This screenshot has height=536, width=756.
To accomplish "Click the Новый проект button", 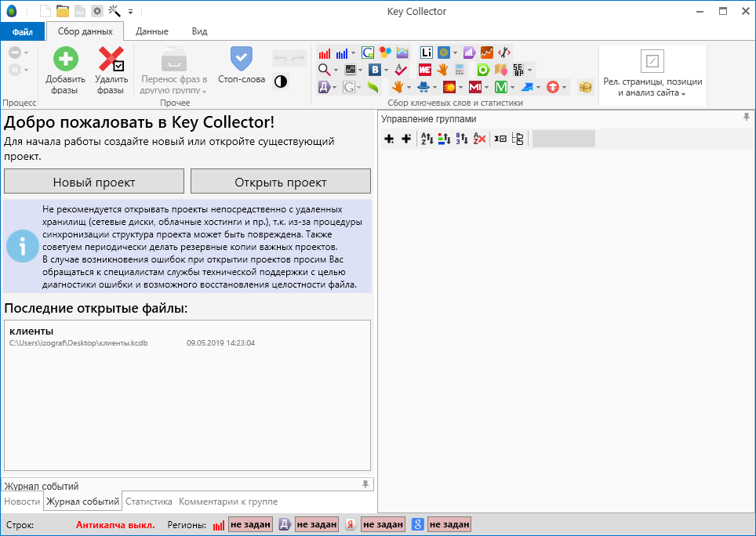I will click(94, 181).
